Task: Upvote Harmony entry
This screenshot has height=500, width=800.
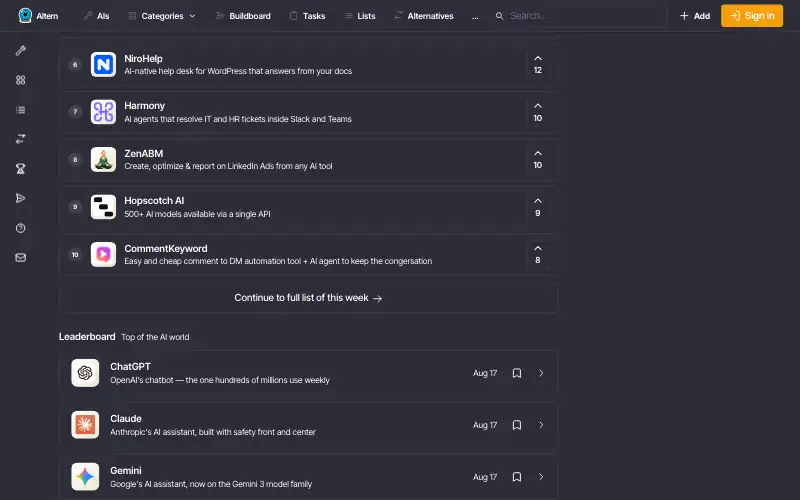Action: 538,112
